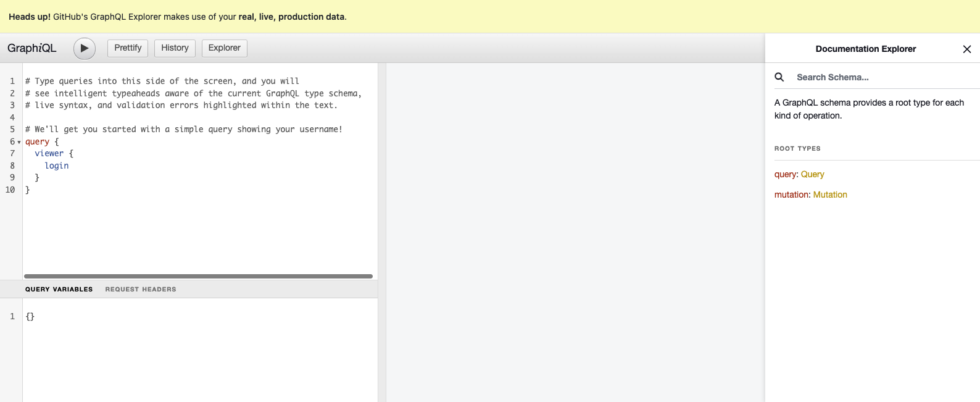The image size is (980, 402).
Task: Place cursor on 'login' field
Action: [57, 165]
